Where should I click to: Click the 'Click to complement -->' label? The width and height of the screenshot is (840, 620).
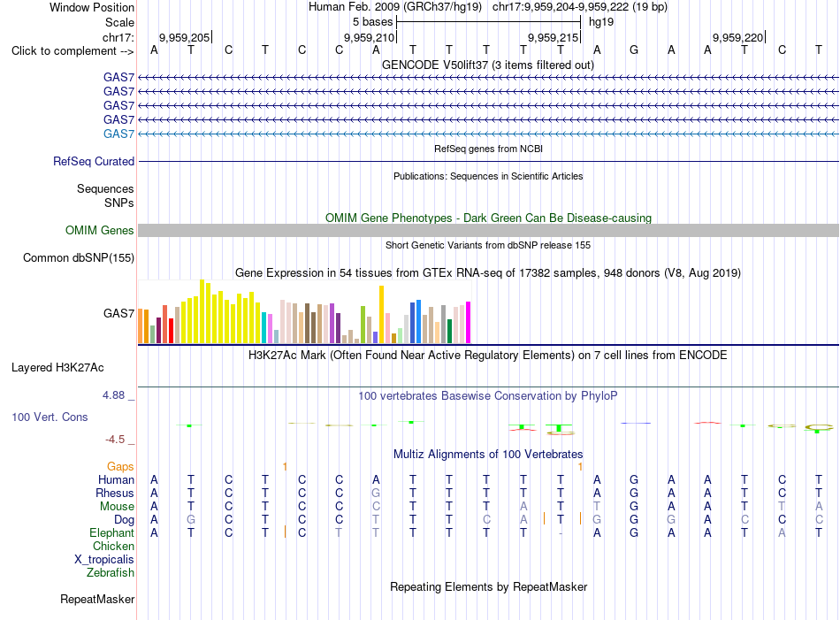[x=73, y=51]
